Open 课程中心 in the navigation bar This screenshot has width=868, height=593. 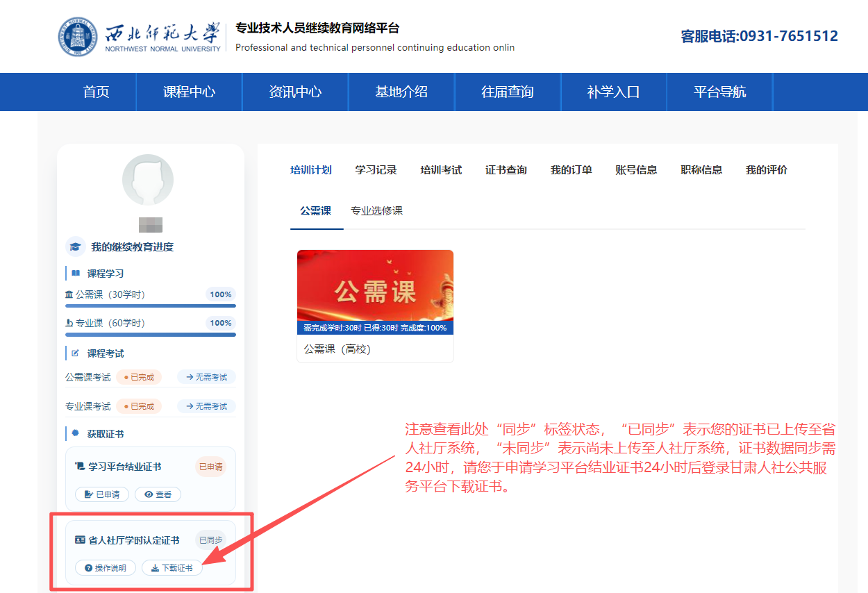pyautogui.click(x=189, y=92)
